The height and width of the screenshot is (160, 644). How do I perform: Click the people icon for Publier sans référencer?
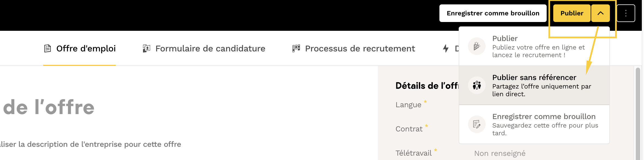click(477, 85)
